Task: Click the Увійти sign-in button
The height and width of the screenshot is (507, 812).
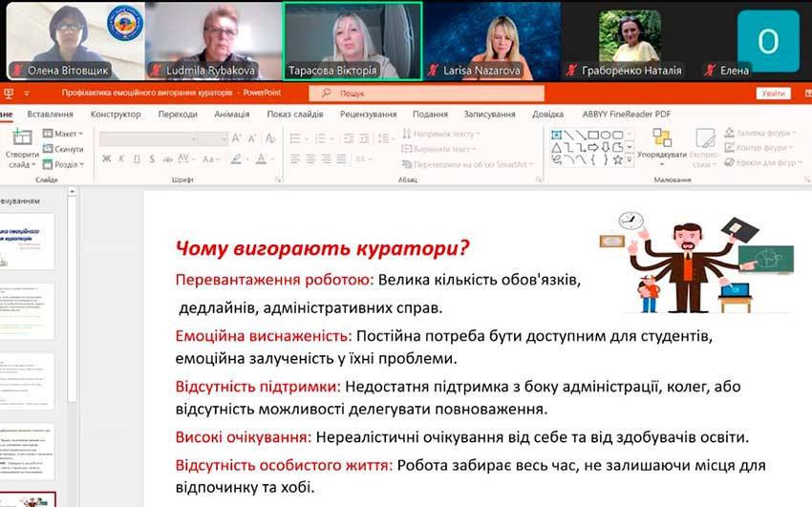Action: pyautogui.click(x=773, y=94)
